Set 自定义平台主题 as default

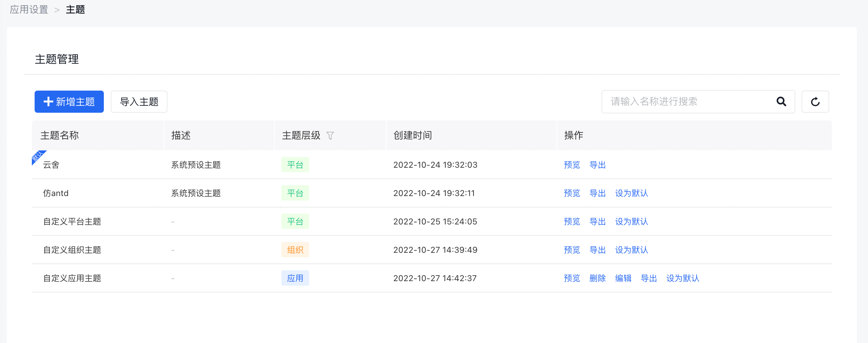coord(631,222)
